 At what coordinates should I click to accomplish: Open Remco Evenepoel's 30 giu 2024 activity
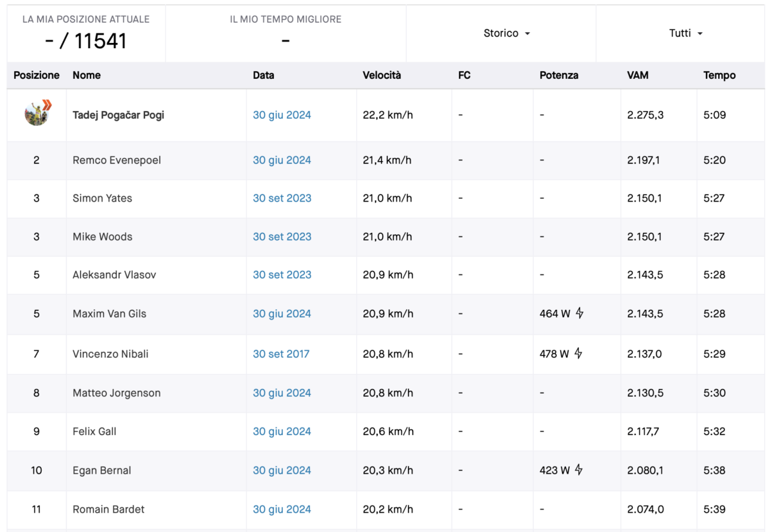point(282,160)
